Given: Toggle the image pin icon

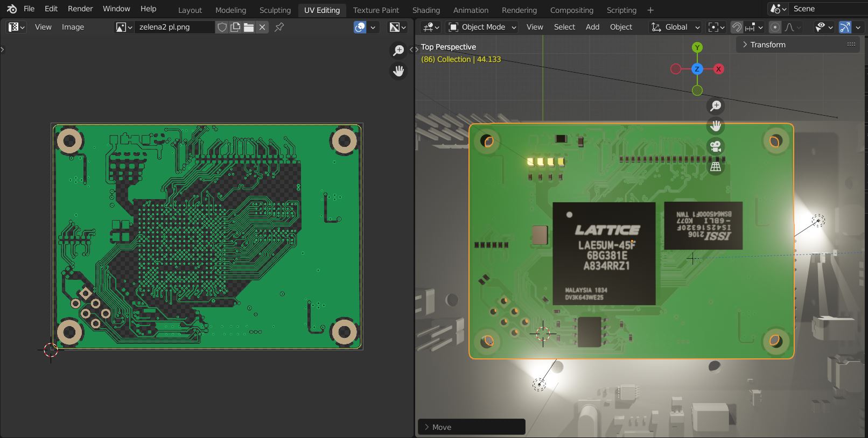Looking at the screenshot, I should coord(279,27).
